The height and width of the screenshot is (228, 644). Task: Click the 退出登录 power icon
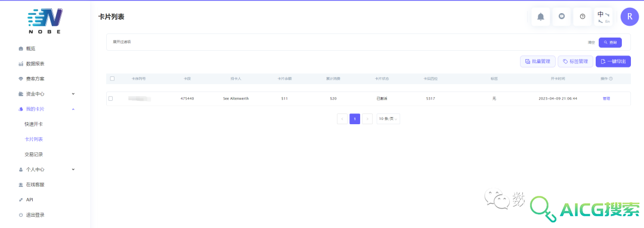coord(21,215)
